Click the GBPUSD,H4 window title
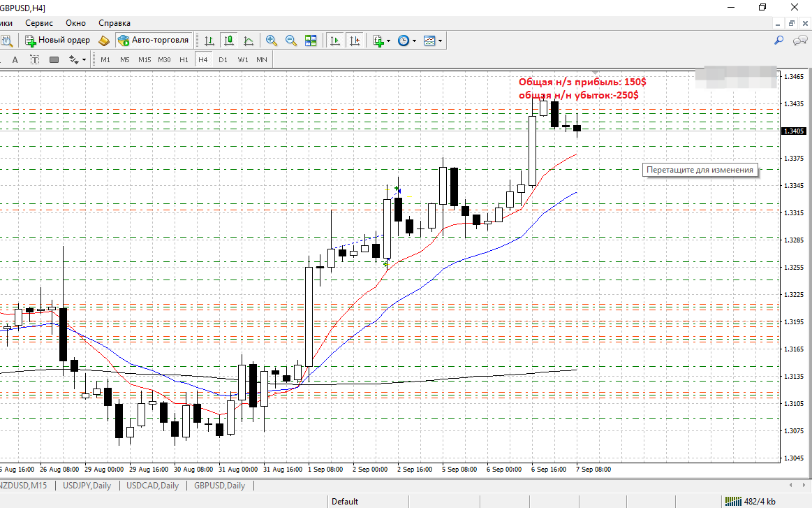 pos(22,8)
